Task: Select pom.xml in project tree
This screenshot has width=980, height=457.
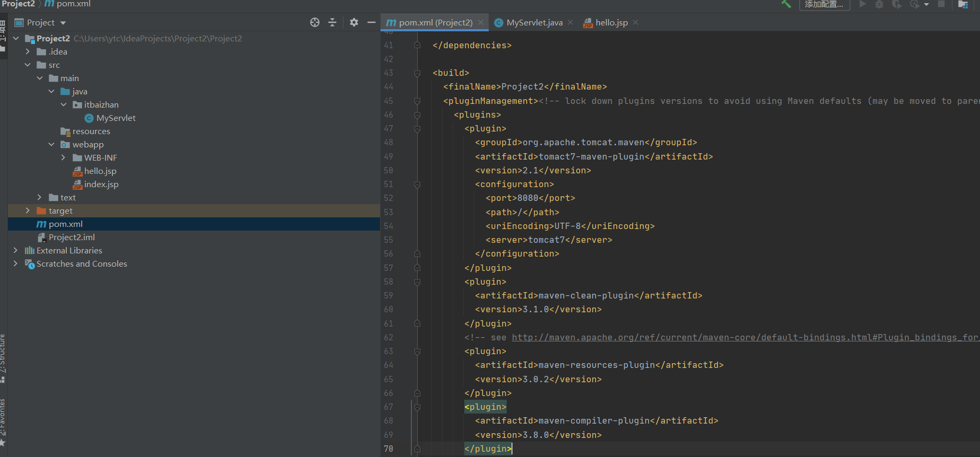Action: tap(66, 224)
